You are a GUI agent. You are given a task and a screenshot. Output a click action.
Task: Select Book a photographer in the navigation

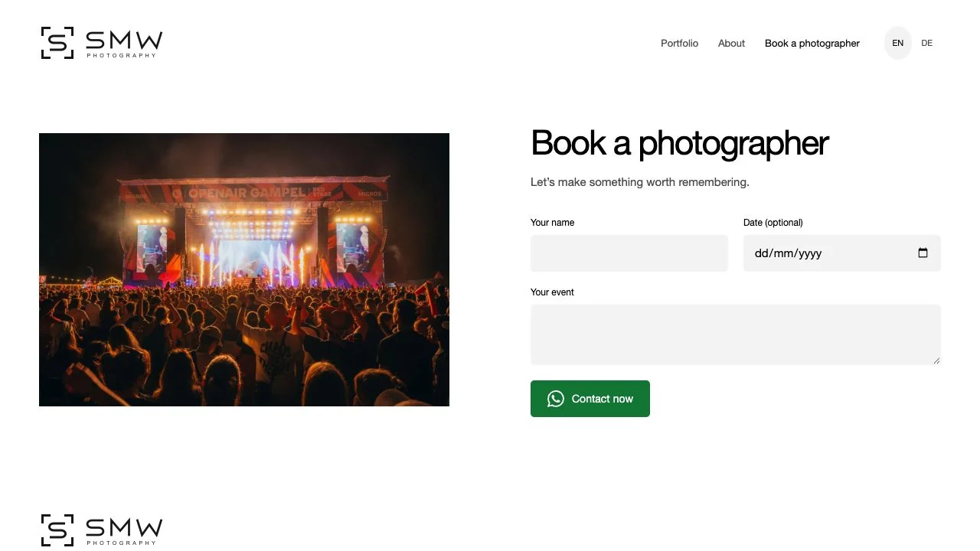(812, 43)
